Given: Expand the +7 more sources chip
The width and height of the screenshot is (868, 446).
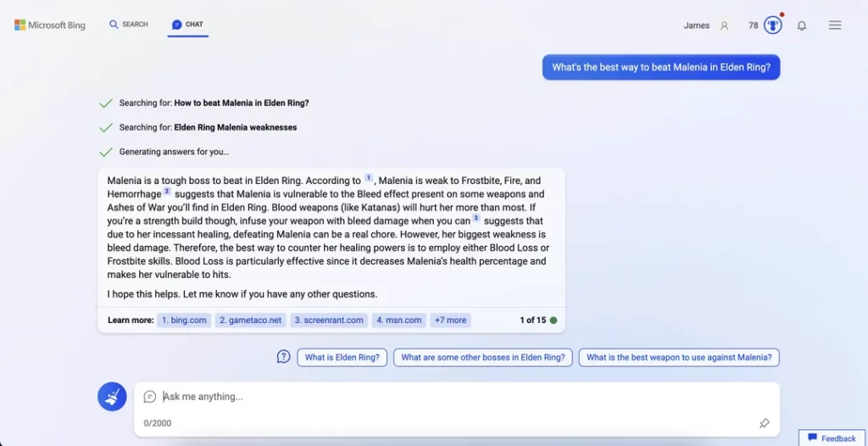Looking at the screenshot, I should point(451,321).
